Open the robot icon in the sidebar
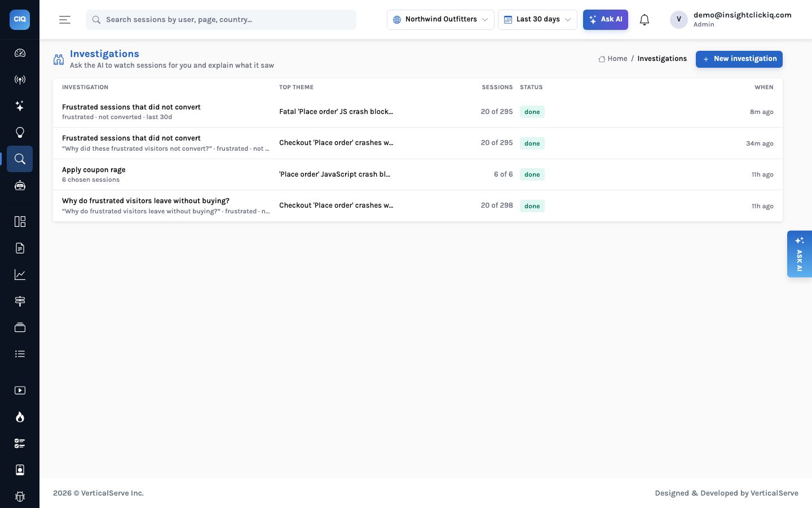Image resolution: width=812 pixels, height=508 pixels. (20, 186)
